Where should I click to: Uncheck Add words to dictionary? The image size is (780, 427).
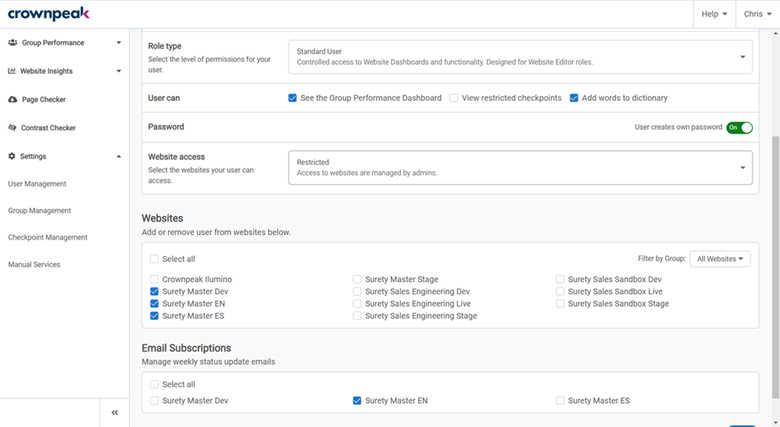(574, 98)
